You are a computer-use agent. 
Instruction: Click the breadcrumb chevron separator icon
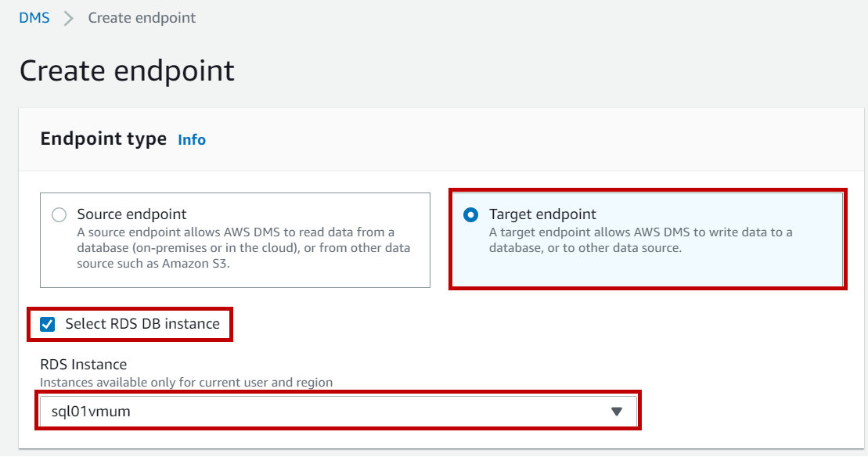69,18
